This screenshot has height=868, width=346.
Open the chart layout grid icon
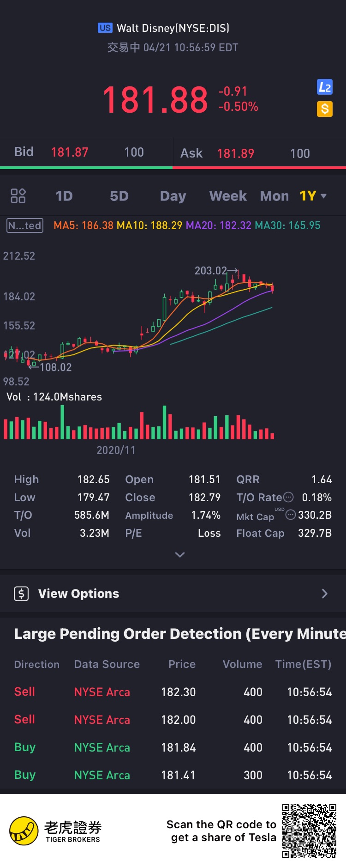coord(18,196)
